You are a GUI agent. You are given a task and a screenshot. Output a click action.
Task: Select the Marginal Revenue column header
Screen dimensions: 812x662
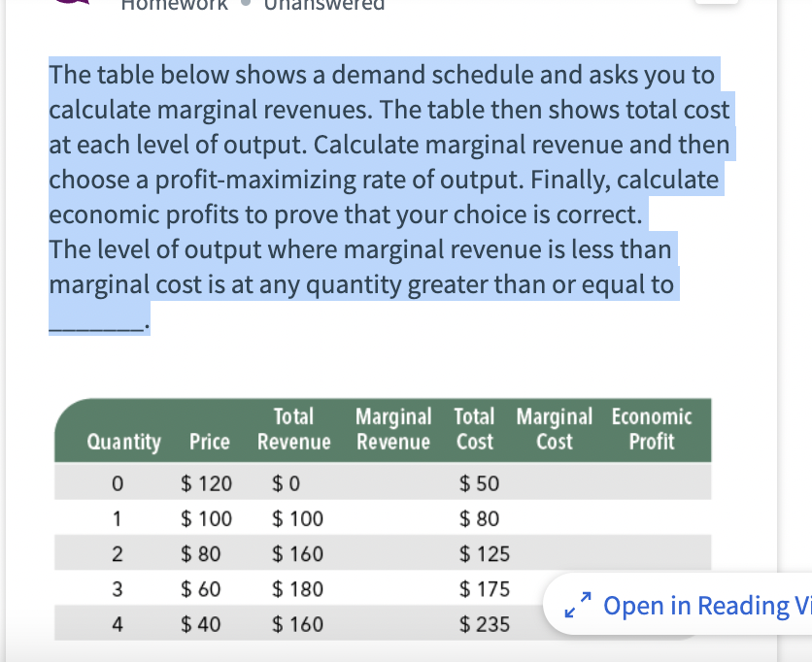393,428
